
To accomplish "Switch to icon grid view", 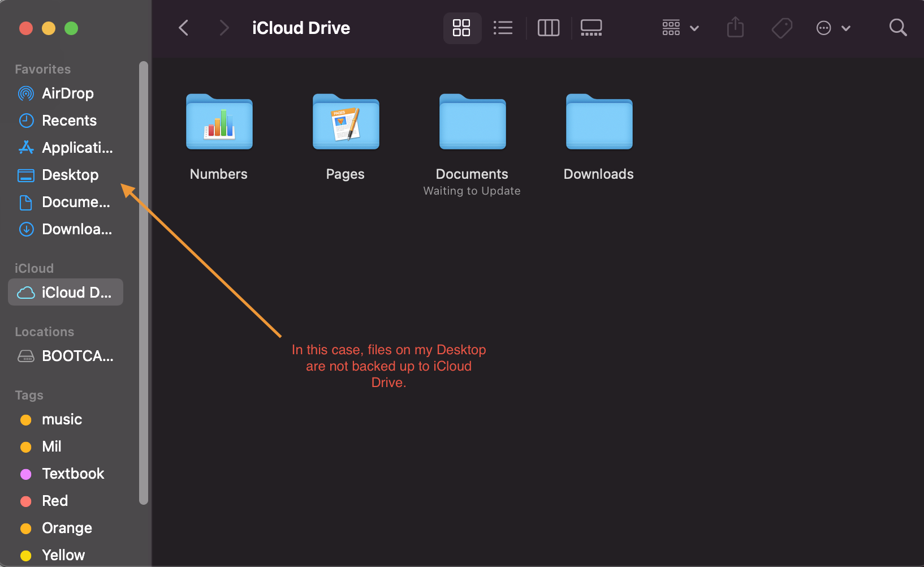I will point(461,28).
